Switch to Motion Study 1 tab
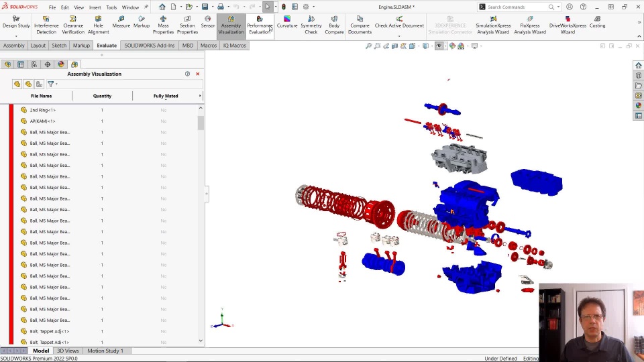The image size is (644, 362). (x=105, y=351)
